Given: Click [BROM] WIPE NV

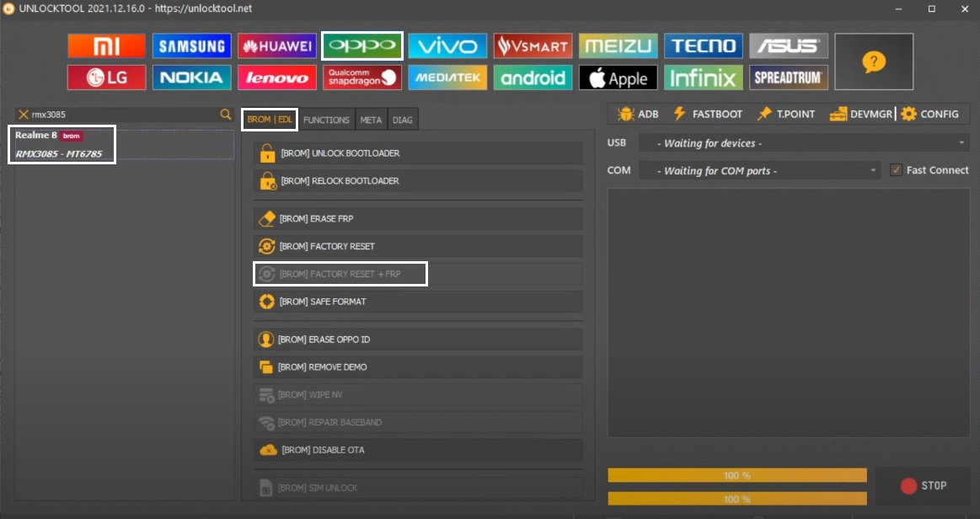Looking at the screenshot, I should pyautogui.click(x=418, y=394).
